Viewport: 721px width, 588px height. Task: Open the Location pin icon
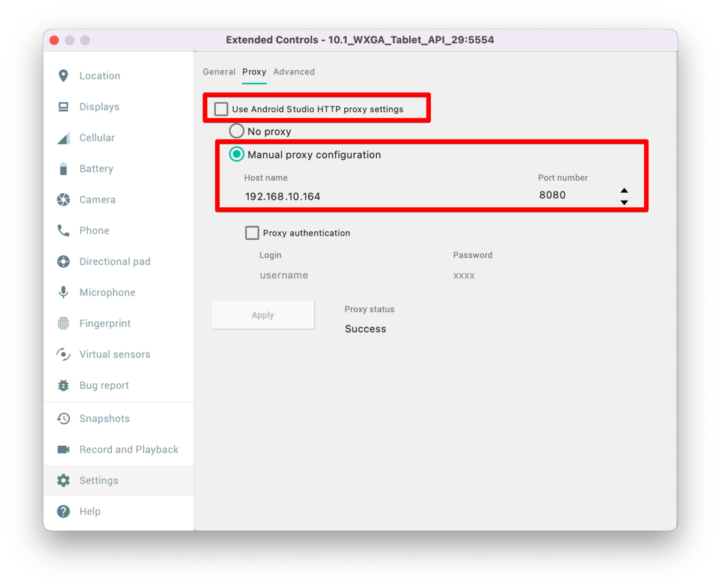63,76
